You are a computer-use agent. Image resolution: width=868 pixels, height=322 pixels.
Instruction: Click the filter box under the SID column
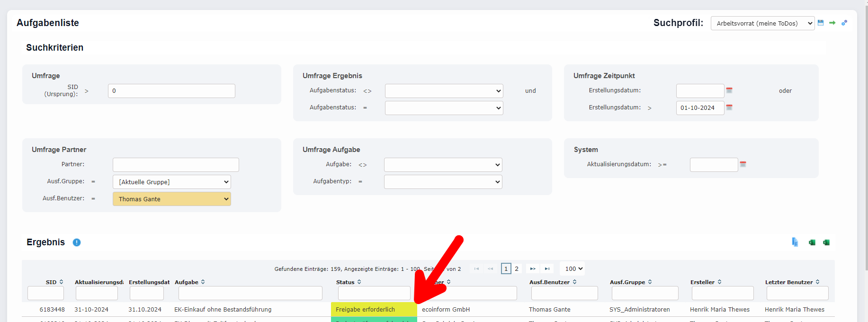click(x=45, y=293)
